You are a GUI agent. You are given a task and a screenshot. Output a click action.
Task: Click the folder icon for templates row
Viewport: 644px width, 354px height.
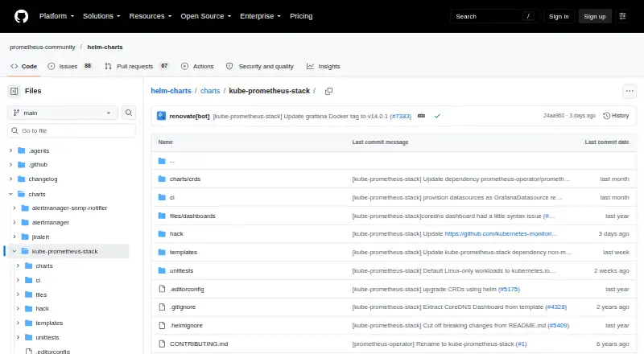pos(162,252)
